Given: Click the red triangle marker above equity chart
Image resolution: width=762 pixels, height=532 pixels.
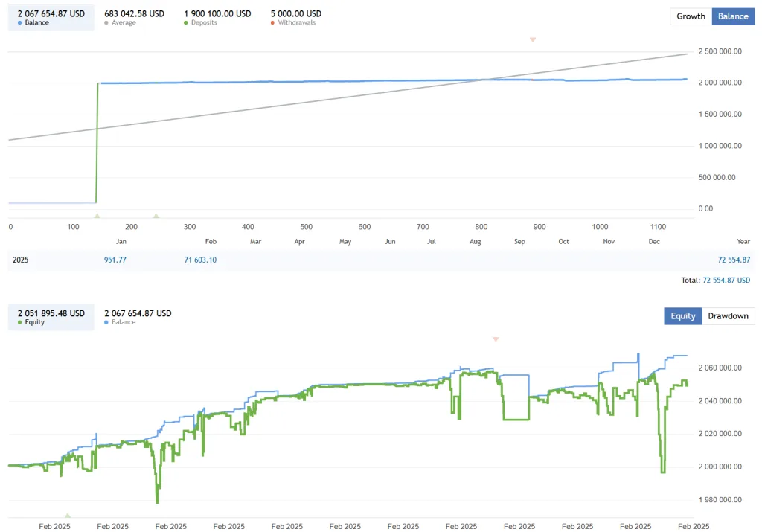Looking at the screenshot, I should 496,339.
